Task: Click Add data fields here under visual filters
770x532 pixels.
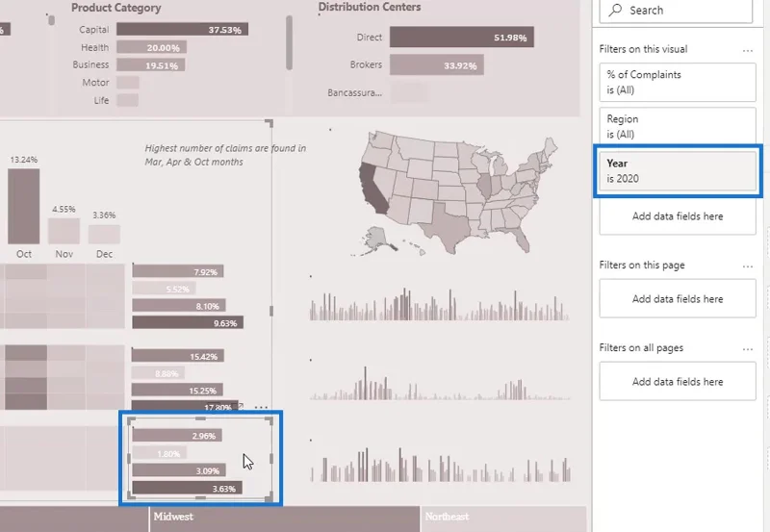Action: point(678,216)
